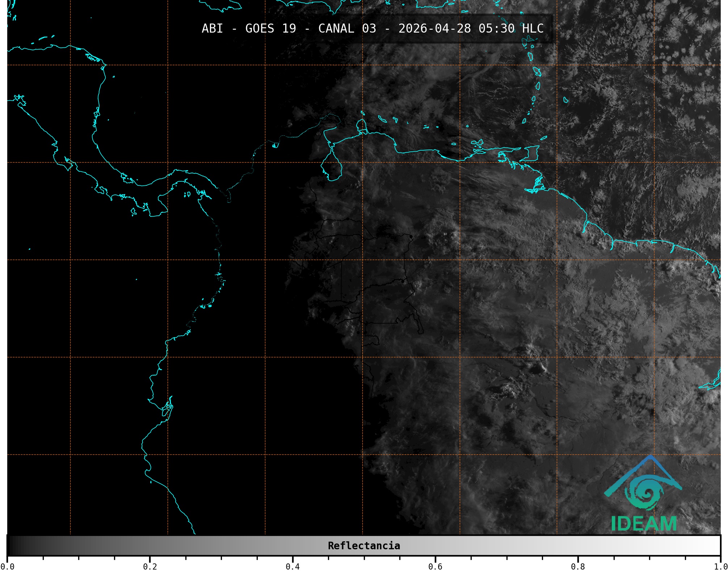Click the 0.8 tick label on the colorbar
The width and height of the screenshot is (728, 571).
pyautogui.click(x=578, y=567)
